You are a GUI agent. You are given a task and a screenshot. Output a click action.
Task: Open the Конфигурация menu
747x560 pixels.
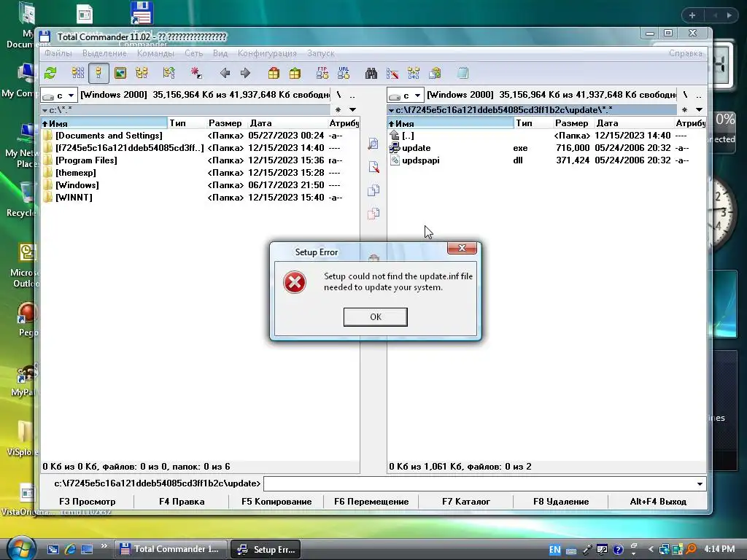(267, 53)
